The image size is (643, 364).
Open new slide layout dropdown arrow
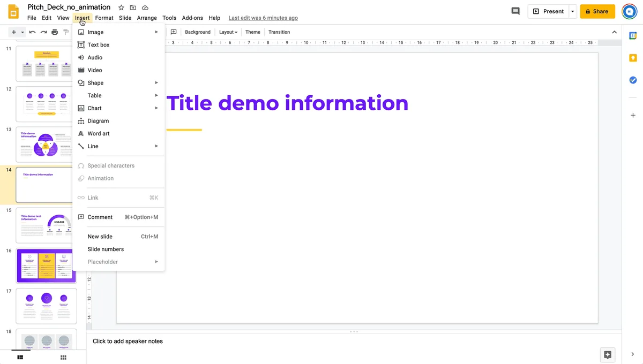click(x=23, y=32)
